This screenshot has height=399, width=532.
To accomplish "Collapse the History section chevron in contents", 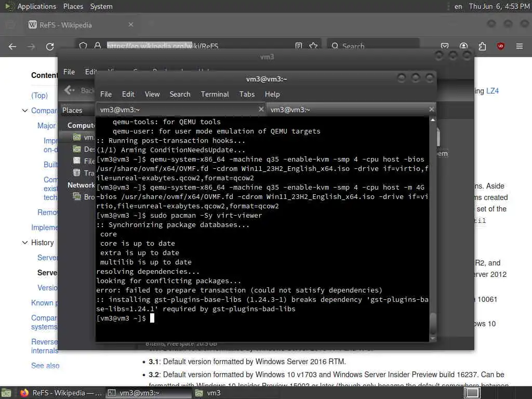I will coord(25,243).
